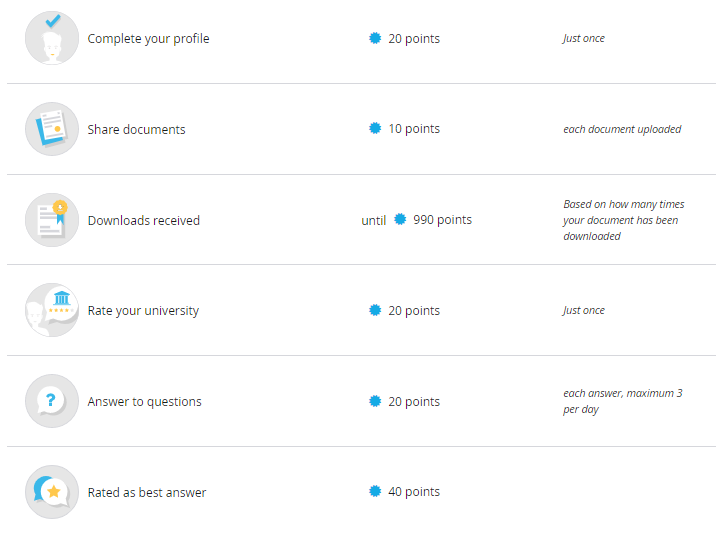This screenshot has height=552, width=728.
Task: Select the Rate your university text
Action: pos(143,311)
